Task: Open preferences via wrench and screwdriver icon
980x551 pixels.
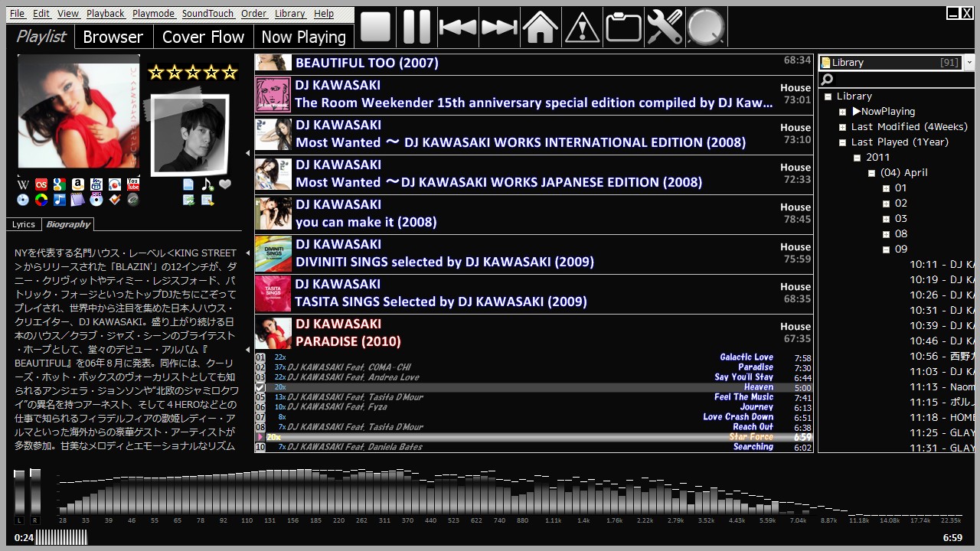Action: click(x=664, y=27)
